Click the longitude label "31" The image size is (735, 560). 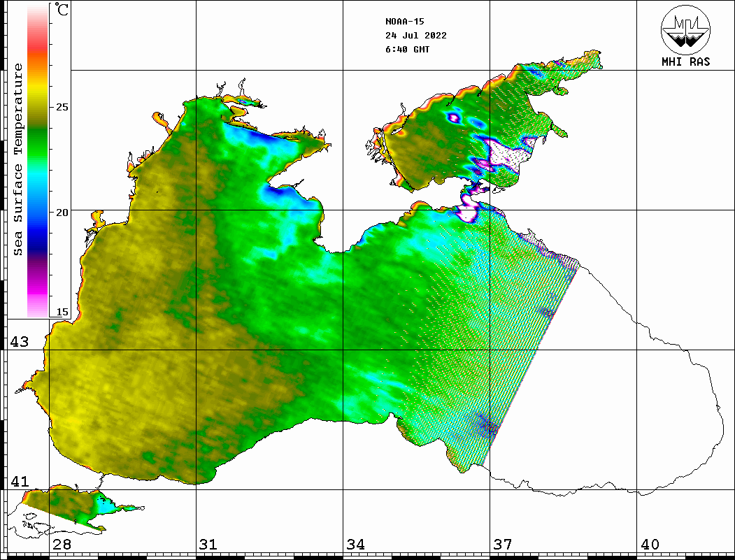pos(208,545)
